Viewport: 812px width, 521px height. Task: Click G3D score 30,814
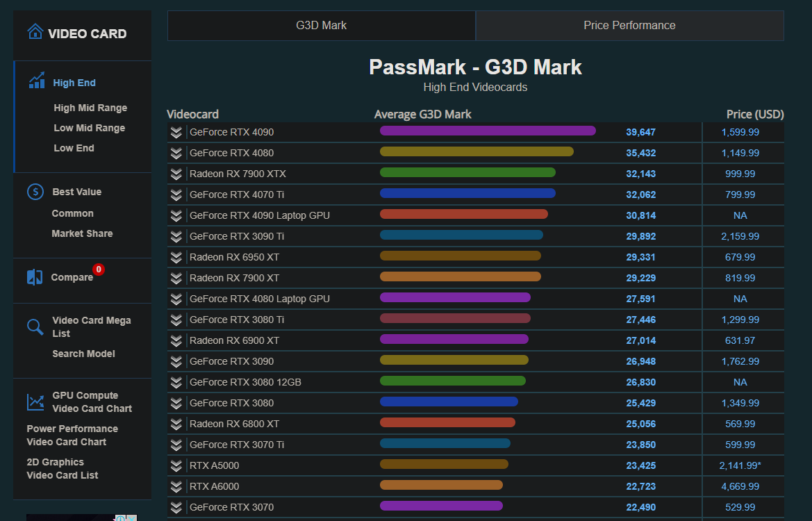pos(640,215)
